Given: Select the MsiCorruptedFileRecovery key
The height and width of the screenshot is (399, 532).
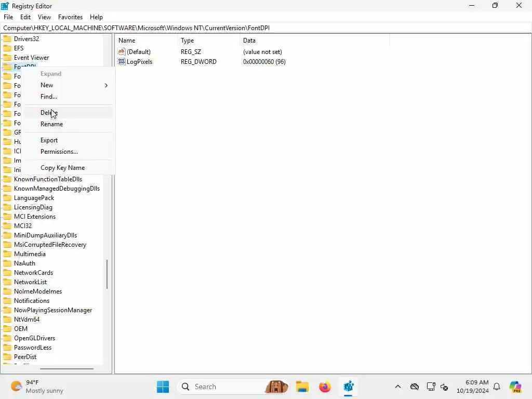Looking at the screenshot, I should pyautogui.click(x=50, y=245).
